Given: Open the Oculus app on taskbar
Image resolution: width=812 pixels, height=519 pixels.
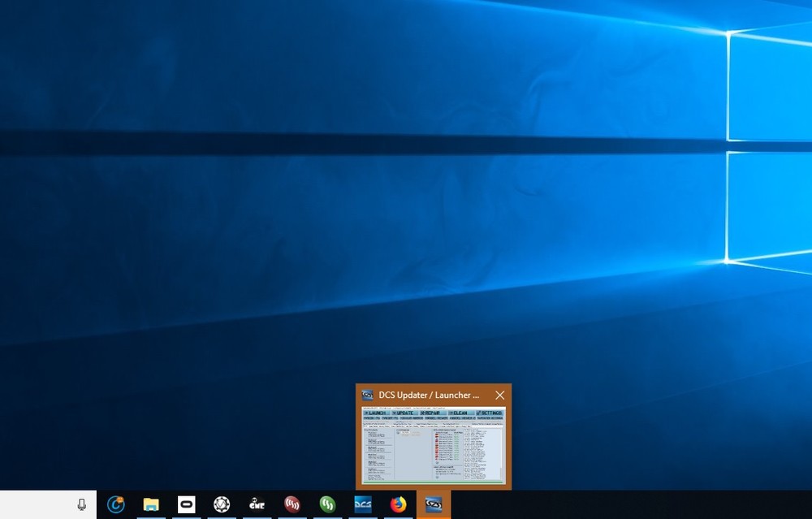Looking at the screenshot, I should 187,504.
